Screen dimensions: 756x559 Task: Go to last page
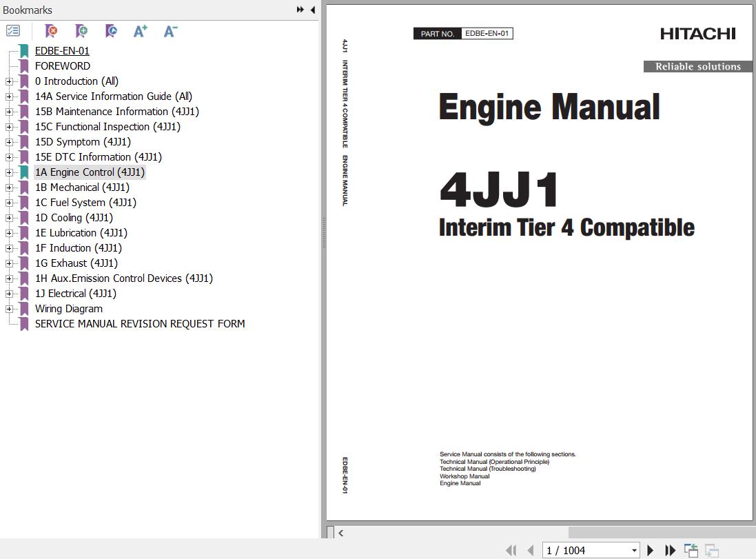coord(670,550)
